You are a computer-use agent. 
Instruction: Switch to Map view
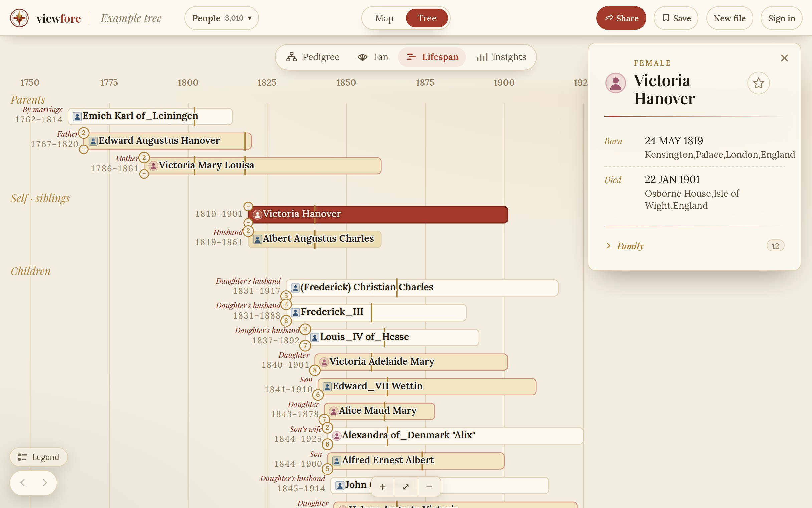384,18
